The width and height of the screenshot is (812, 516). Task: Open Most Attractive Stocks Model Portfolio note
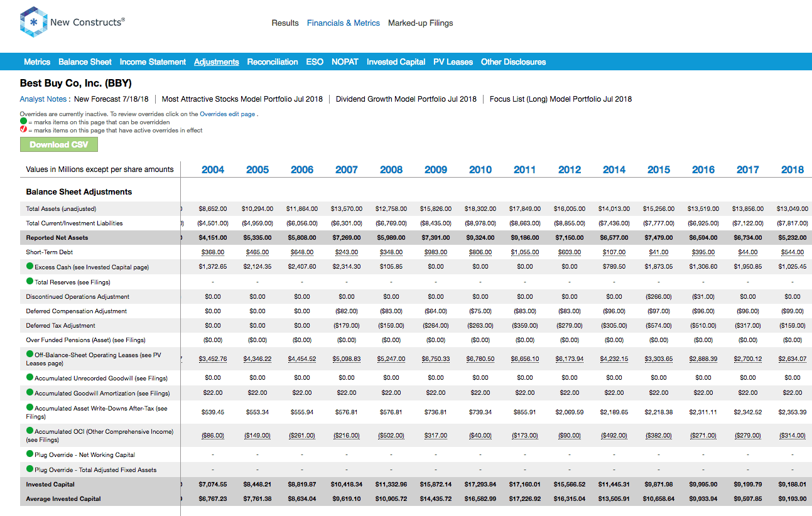[x=242, y=99]
